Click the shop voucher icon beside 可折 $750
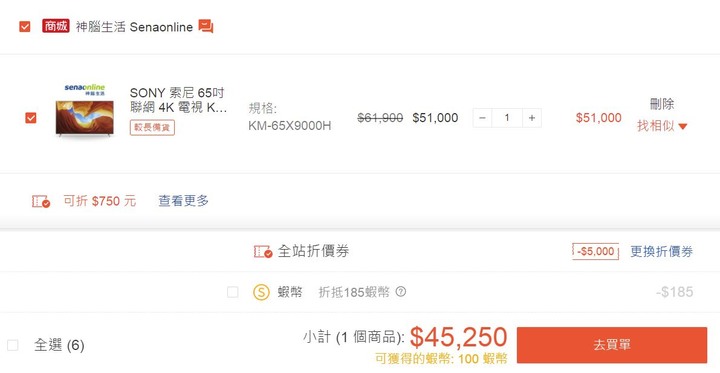This screenshot has height=373, width=720. pyautogui.click(x=41, y=201)
